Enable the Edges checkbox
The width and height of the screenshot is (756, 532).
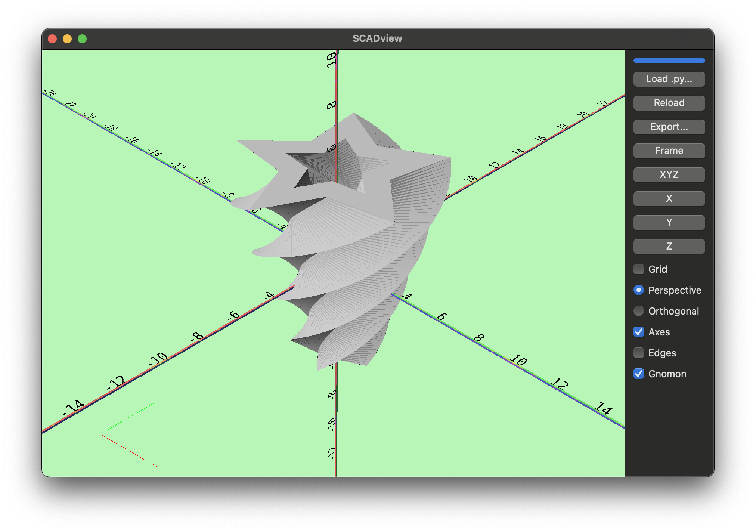[638, 353]
